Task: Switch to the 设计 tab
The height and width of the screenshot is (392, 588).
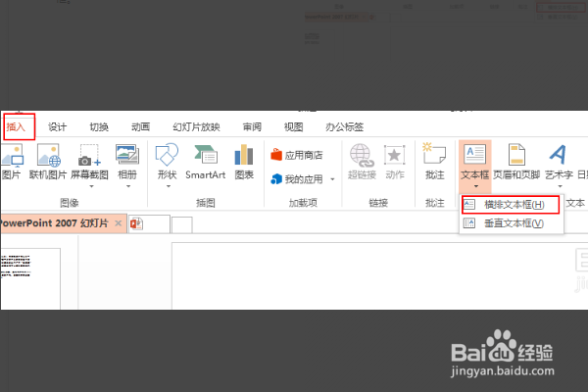Action: click(x=58, y=127)
